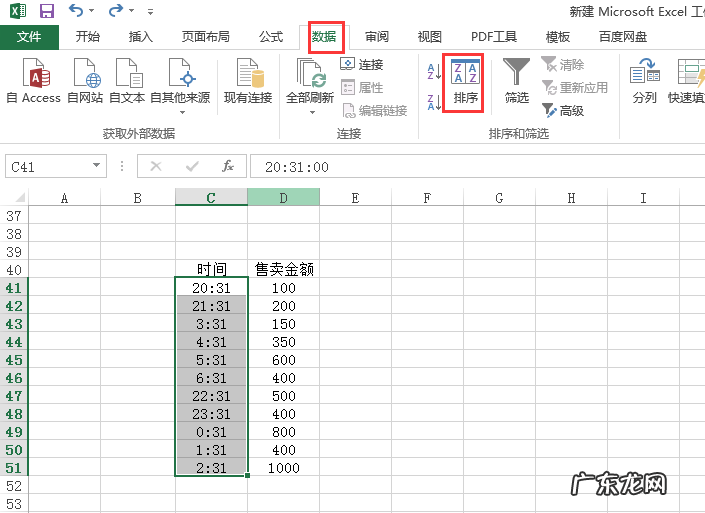The width and height of the screenshot is (705, 513).
Task: Sort ascending with the A-Z icon
Action: (433, 71)
